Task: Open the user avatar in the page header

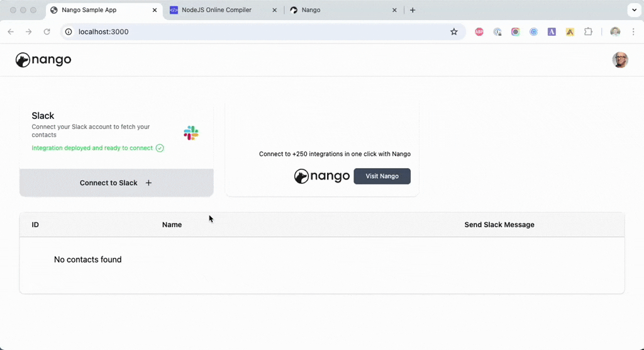Action: (620, 60)
